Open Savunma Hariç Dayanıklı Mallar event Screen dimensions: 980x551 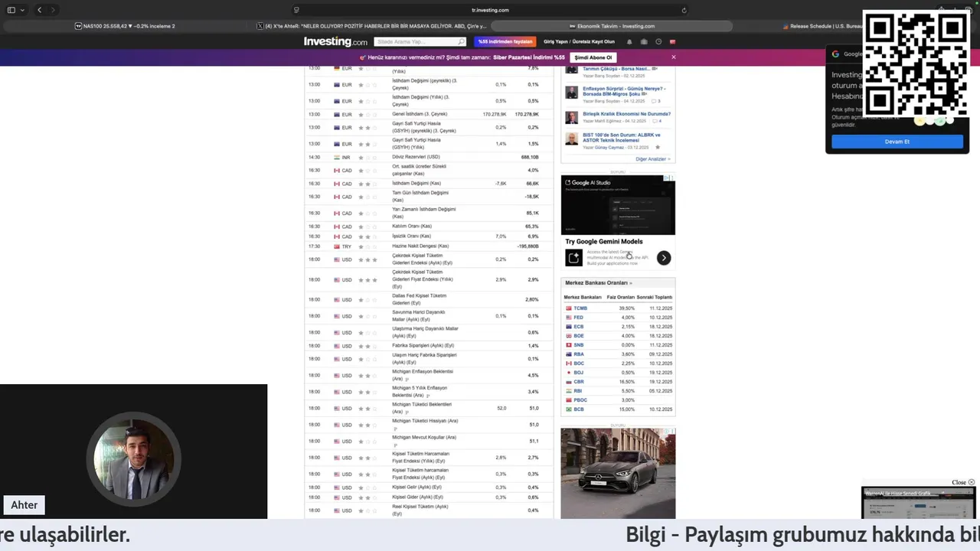point(418,315)
